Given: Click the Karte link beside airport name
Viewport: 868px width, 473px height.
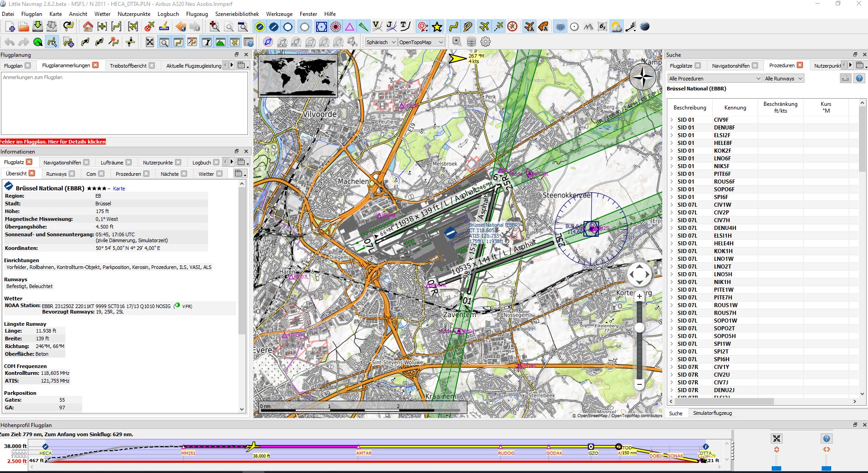Looking at the screenshot, I should [x=119, y=189].
